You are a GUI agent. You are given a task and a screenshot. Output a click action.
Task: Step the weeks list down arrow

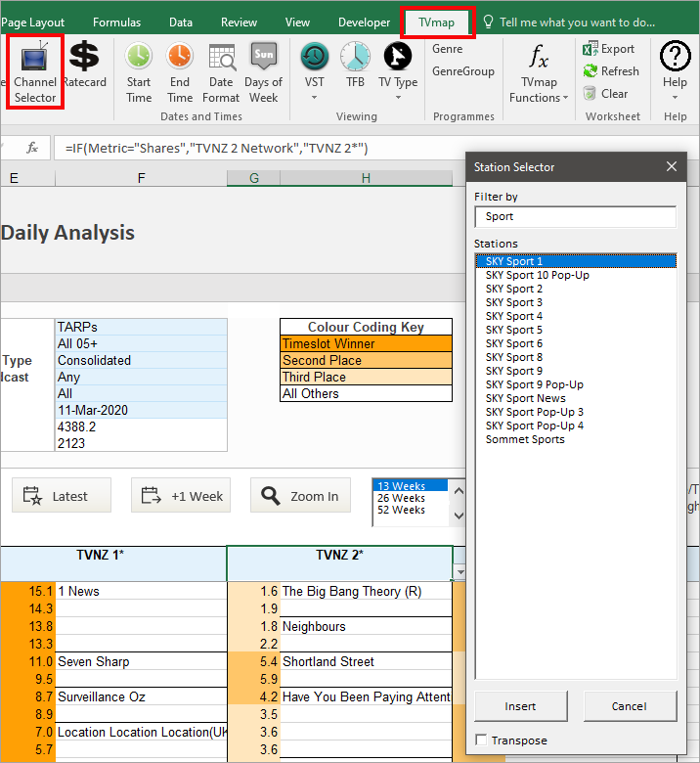click(459, 515)
